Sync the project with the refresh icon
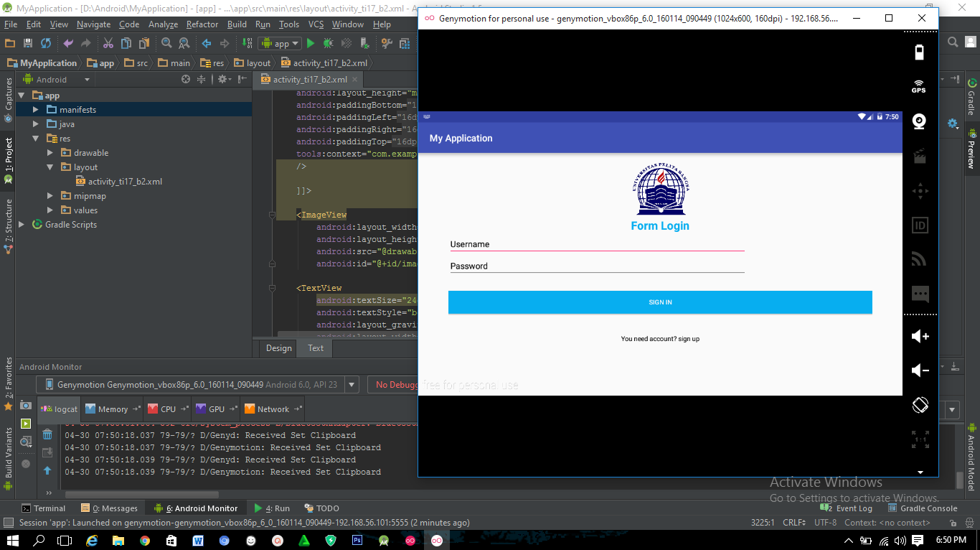Image resolution: width=980 pixels, height=550 pixels. pos(45,43)
